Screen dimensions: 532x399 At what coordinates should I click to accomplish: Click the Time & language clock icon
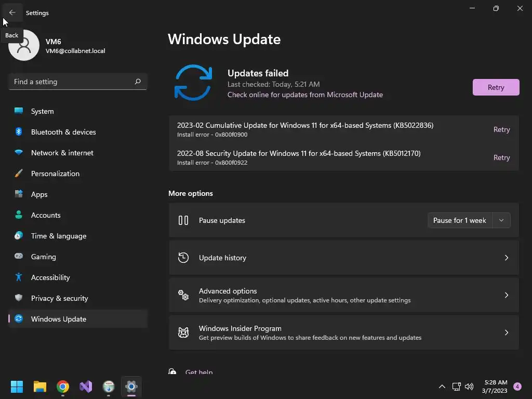(x=19, y=235)
